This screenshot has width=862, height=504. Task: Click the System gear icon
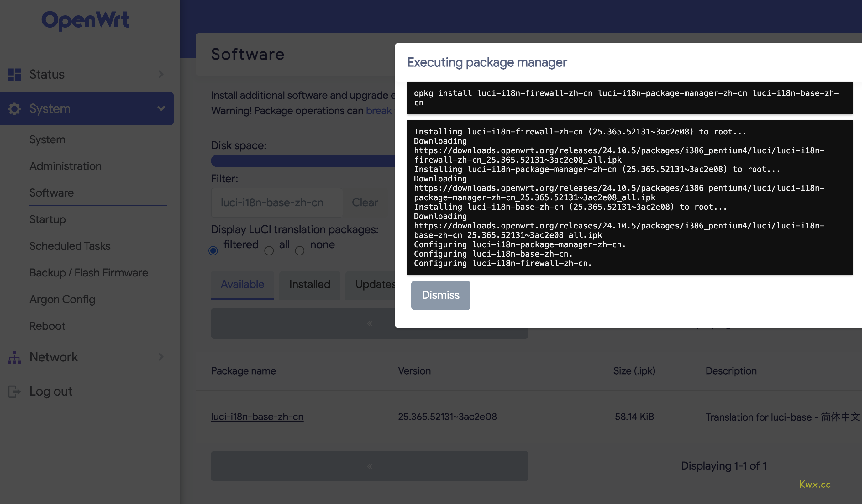(x=14, y=109)
